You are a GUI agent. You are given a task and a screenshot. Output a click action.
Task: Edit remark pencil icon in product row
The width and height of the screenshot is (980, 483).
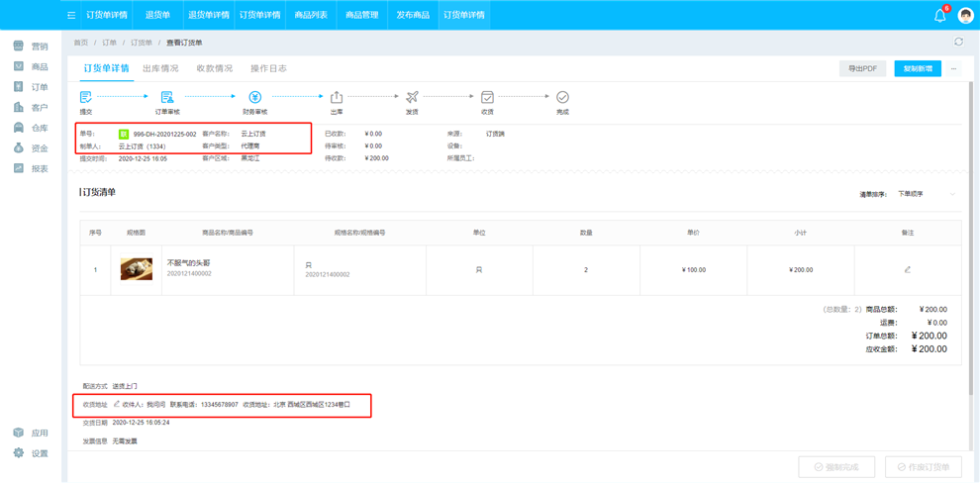pos(907,269)
